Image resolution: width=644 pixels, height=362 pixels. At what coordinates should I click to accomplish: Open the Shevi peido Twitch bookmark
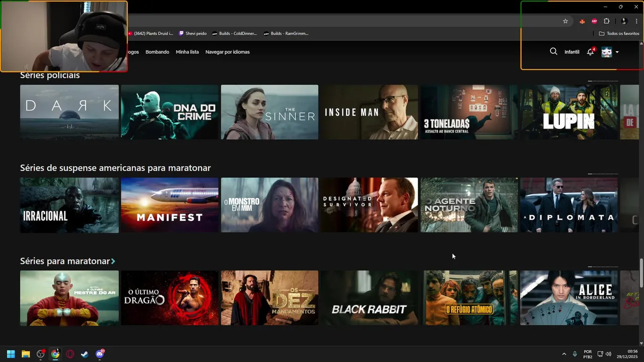point(193,34)
